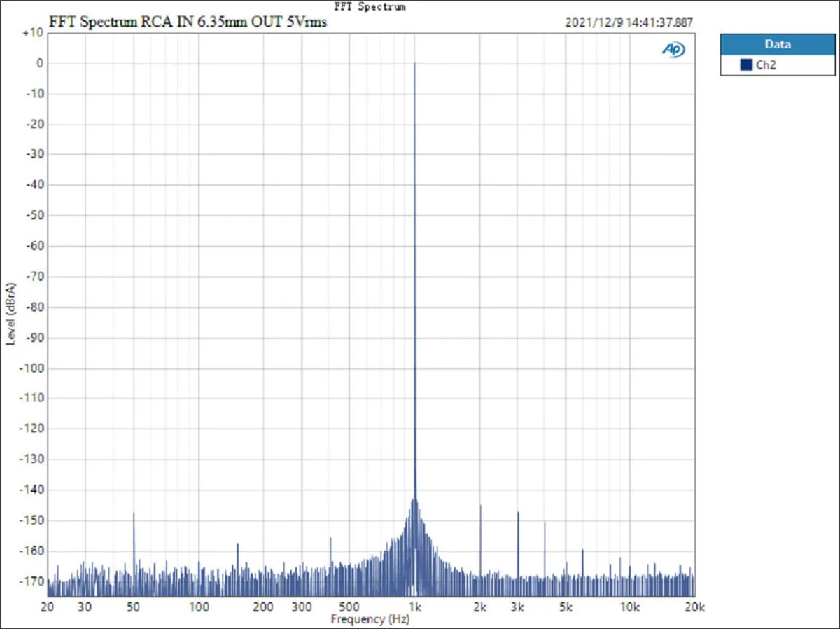840x629 pixels.
Task: Click the Ch2 color swatch in legend
Action: tap(746, 66)
